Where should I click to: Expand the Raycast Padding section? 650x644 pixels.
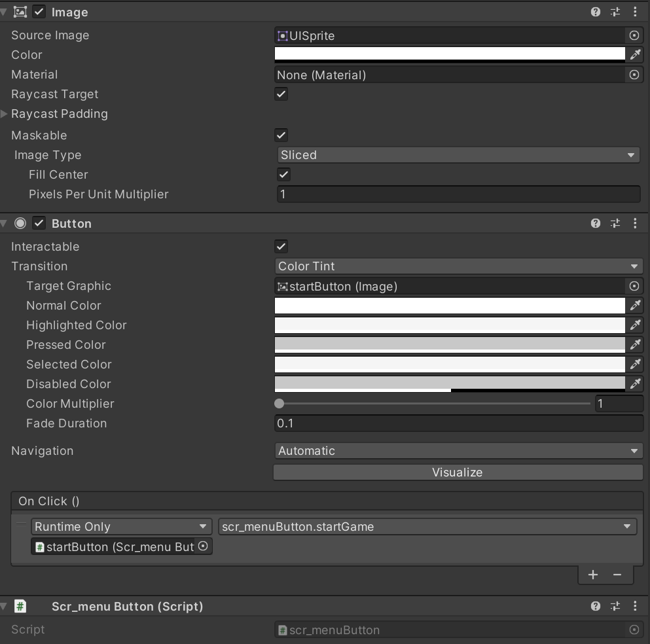coord(5,114)
